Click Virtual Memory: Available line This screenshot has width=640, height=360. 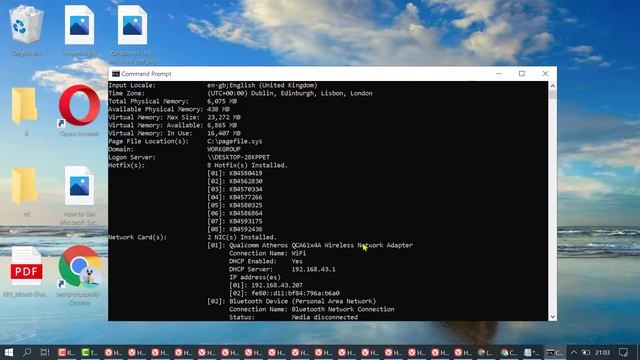172,125
